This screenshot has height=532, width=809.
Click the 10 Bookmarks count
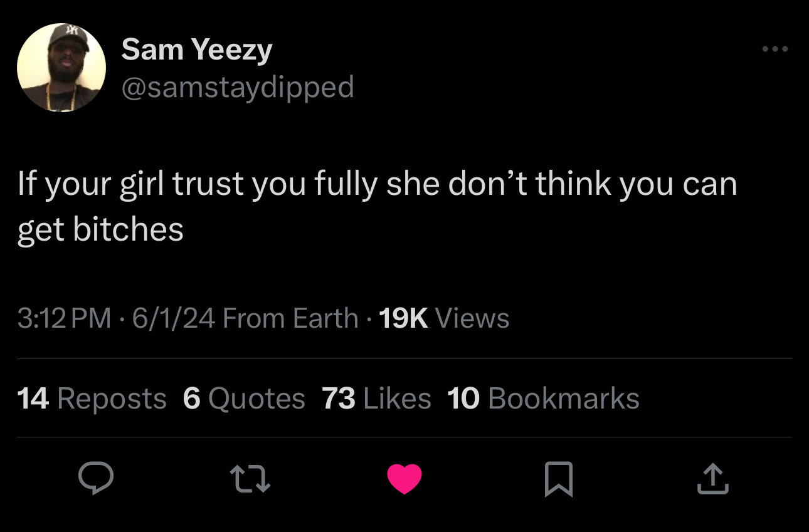[543, 399]
